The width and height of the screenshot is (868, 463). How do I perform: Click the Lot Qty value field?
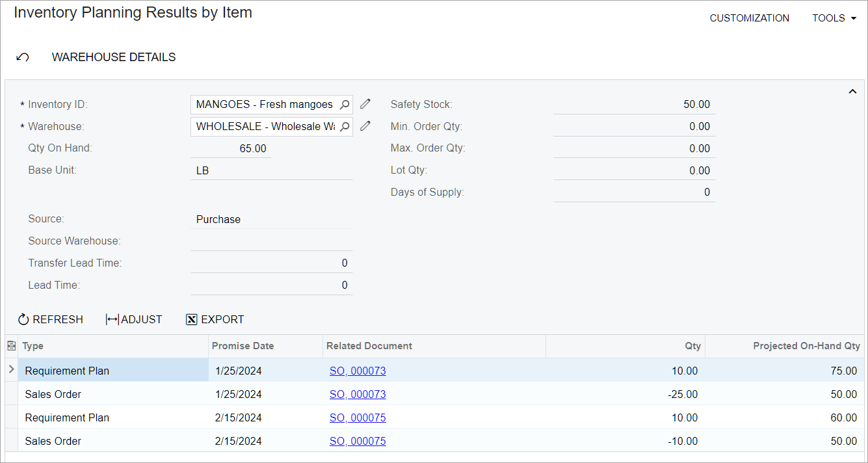point(634,170)
